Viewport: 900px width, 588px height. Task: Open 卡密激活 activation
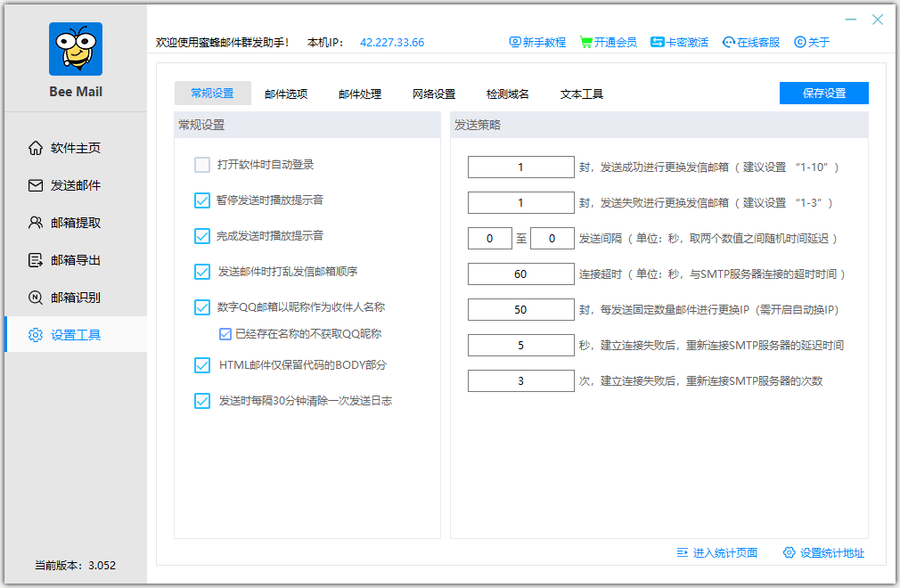point(679,42)
